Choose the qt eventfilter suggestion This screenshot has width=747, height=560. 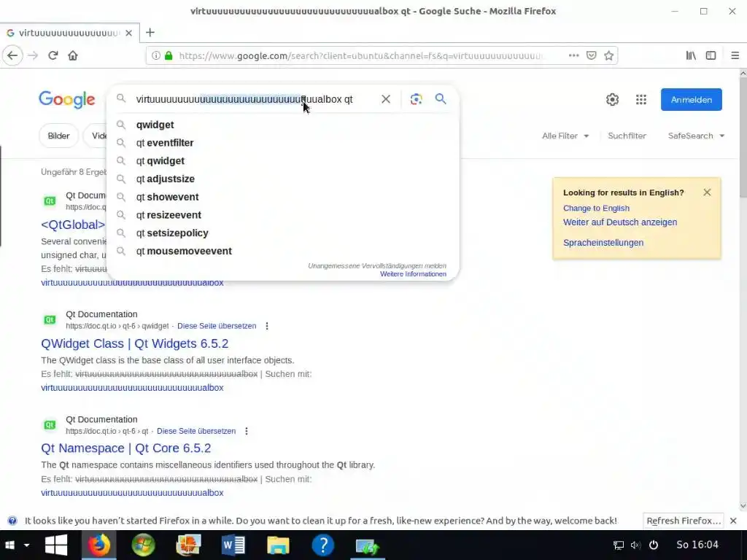[284, 143]
